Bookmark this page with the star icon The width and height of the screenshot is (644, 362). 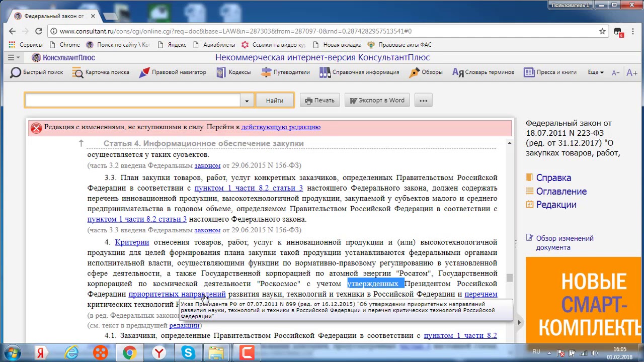(x=602, y=31)
